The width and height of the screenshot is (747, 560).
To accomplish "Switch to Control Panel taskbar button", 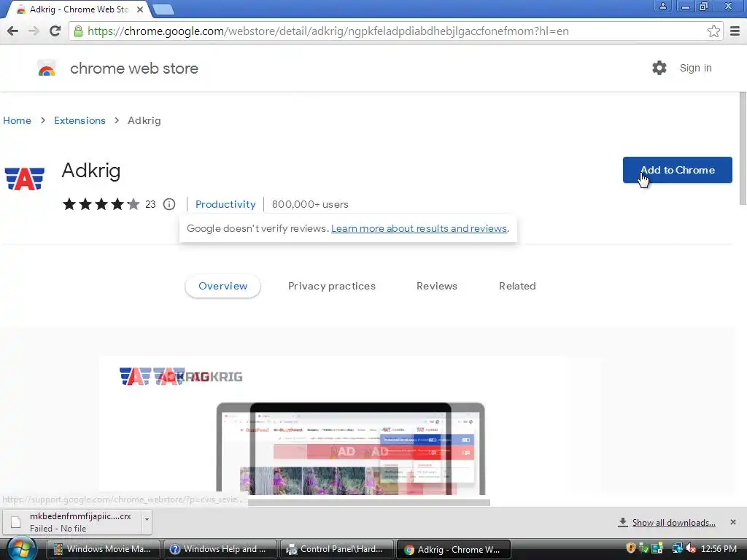I will (337, 549).
